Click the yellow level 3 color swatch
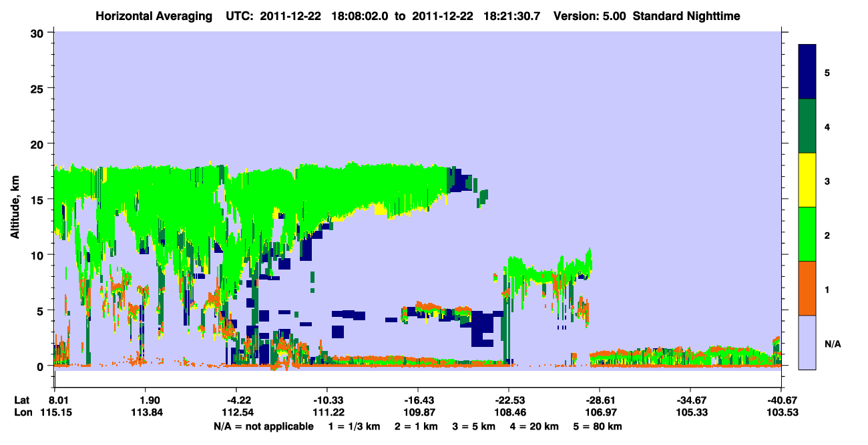 tap(808, 179)
